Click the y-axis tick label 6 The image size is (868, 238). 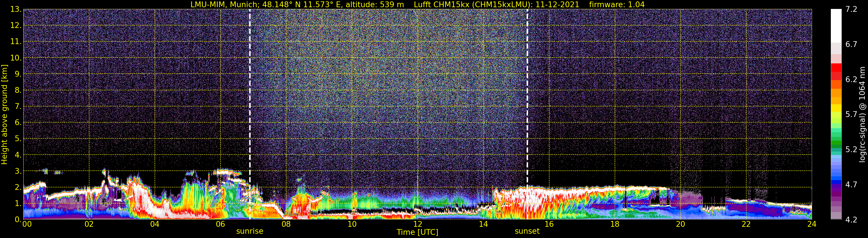[18, 123]
